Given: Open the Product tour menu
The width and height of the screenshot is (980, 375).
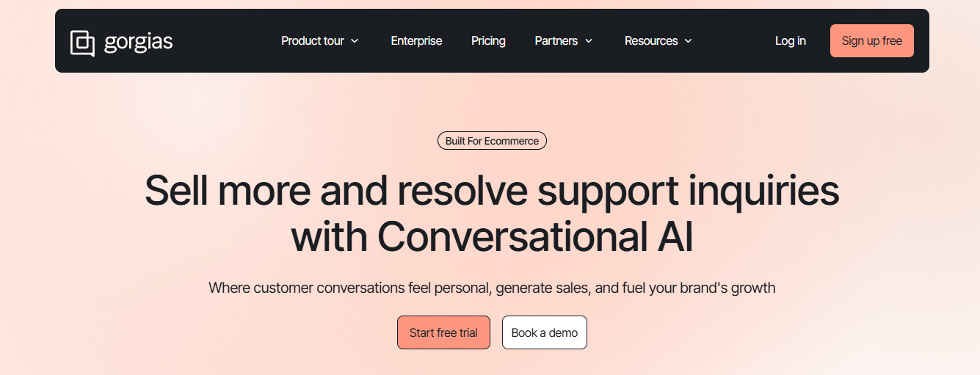Looking at the screenshot, I should (313, 41).
